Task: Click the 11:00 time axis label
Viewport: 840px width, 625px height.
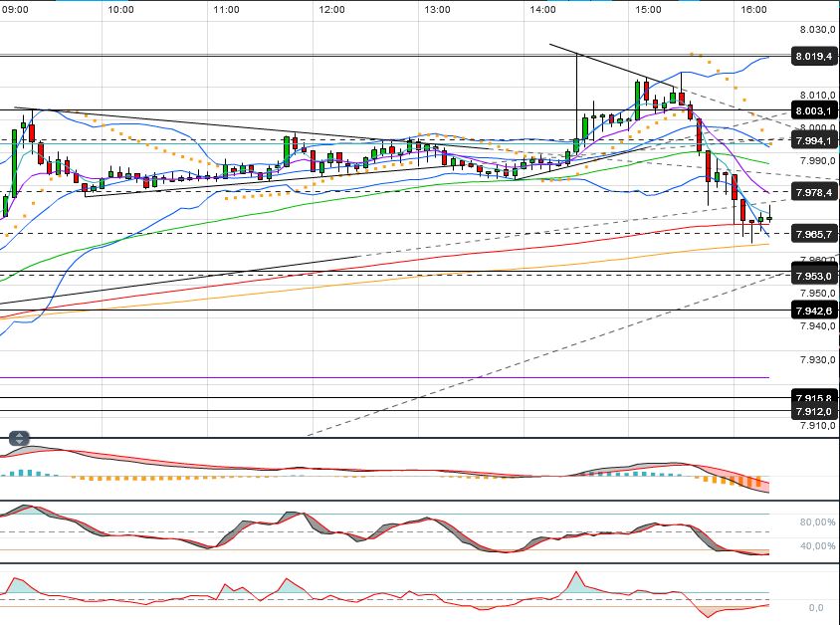Action: pyautogui.click(x=226, y=10)
